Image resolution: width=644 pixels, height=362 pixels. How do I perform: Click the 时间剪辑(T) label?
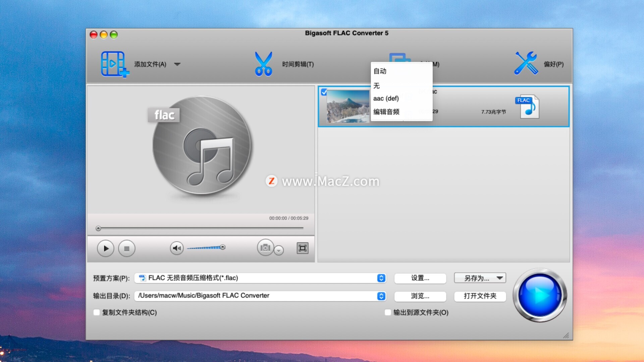pyautogui.click(x=298, y=64)
